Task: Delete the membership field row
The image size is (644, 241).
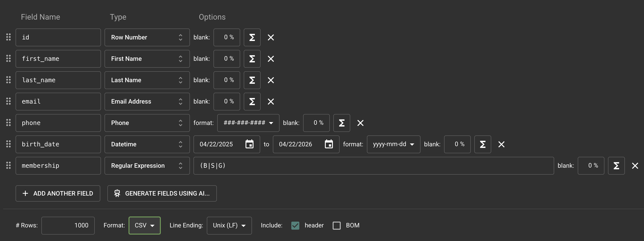Action: tap(635, 165)
